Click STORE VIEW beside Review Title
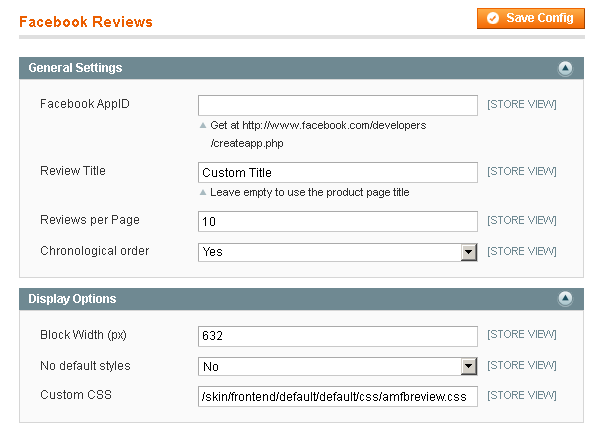Viewport: 600px width, 440px height. tap(521, 171)
